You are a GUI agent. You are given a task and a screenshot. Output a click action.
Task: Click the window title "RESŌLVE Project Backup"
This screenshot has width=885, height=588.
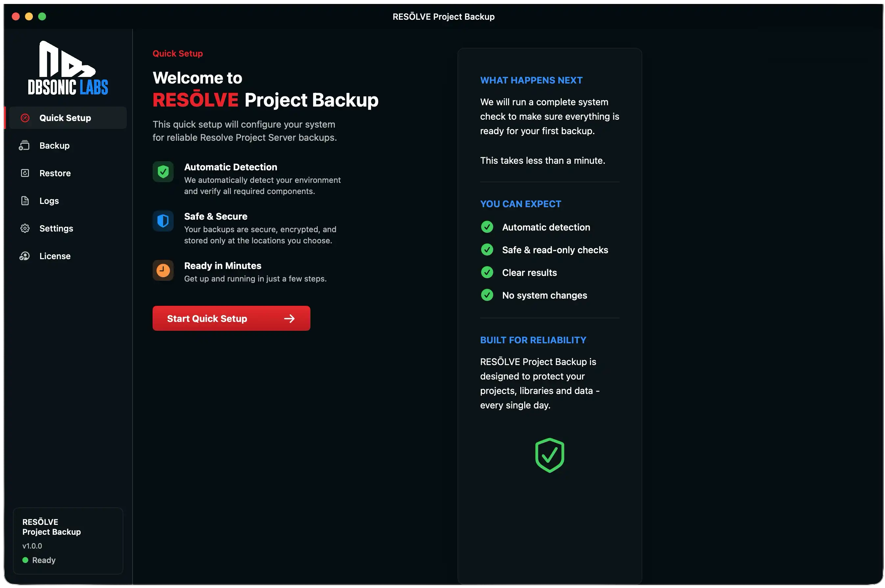(x=444, y=16)
